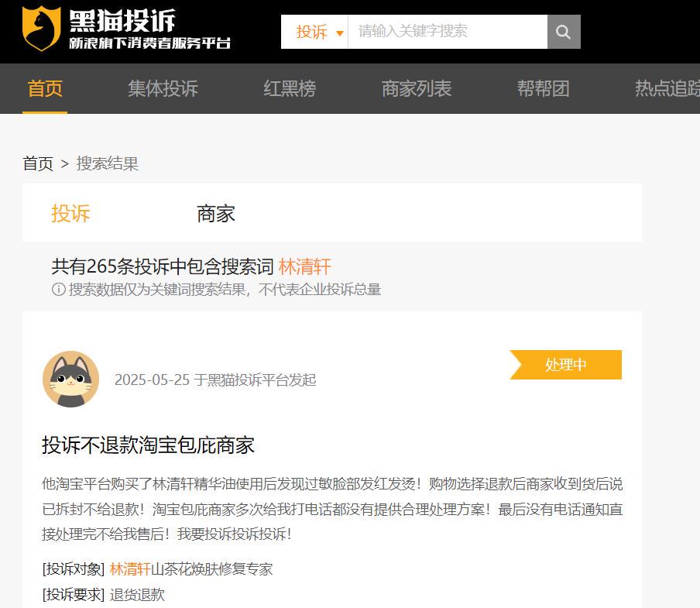The image size is (700, 608).
Task: Click the magnifier search button
Action: [564, 32]
